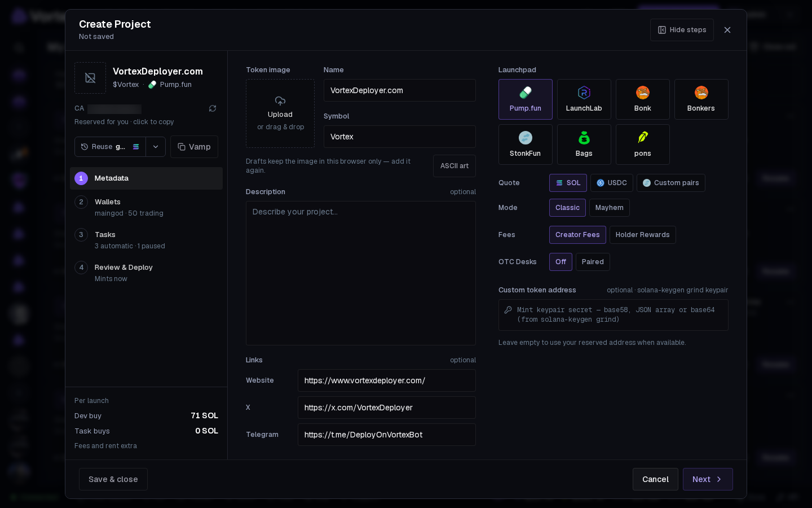Jump to Review & Deploy step
812x508 pixels.
pos(146,273)
